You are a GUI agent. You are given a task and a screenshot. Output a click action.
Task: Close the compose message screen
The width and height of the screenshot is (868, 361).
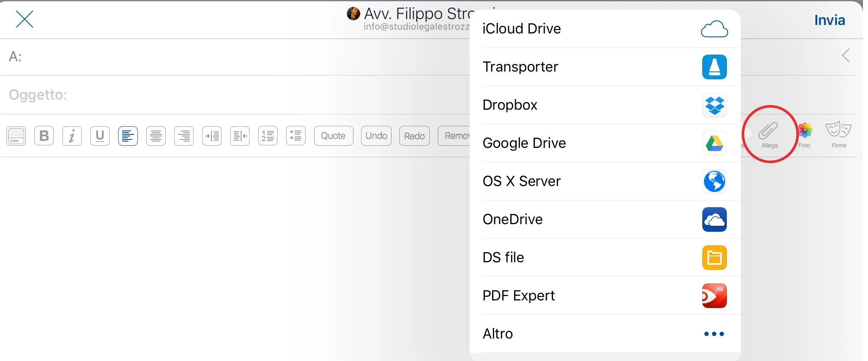tap(25, 19)
